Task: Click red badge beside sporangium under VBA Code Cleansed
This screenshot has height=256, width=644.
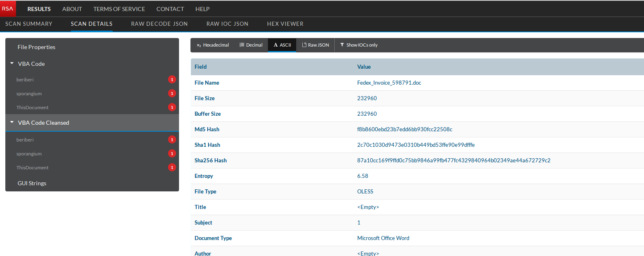Action: (172, 154)
